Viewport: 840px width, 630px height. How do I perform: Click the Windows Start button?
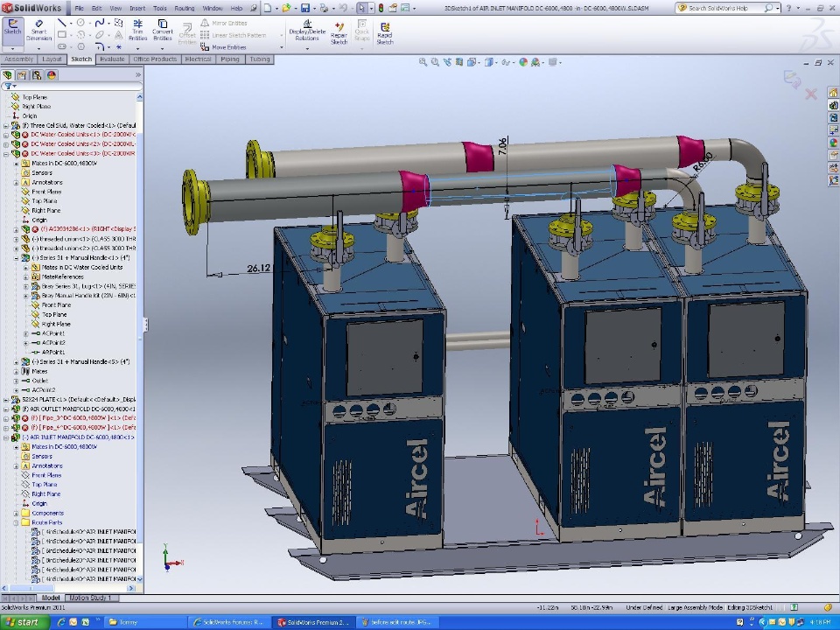[24, 622]
